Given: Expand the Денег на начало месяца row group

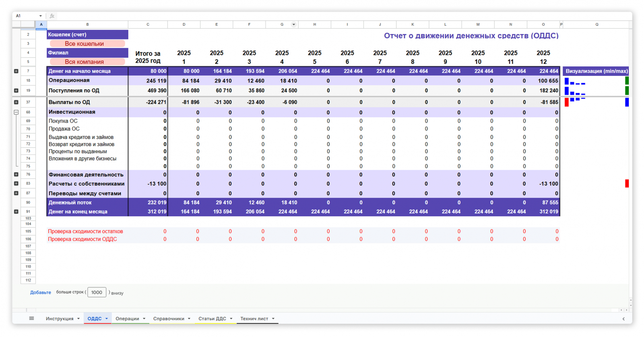Looking at the screenshot, I should (16, 71).
